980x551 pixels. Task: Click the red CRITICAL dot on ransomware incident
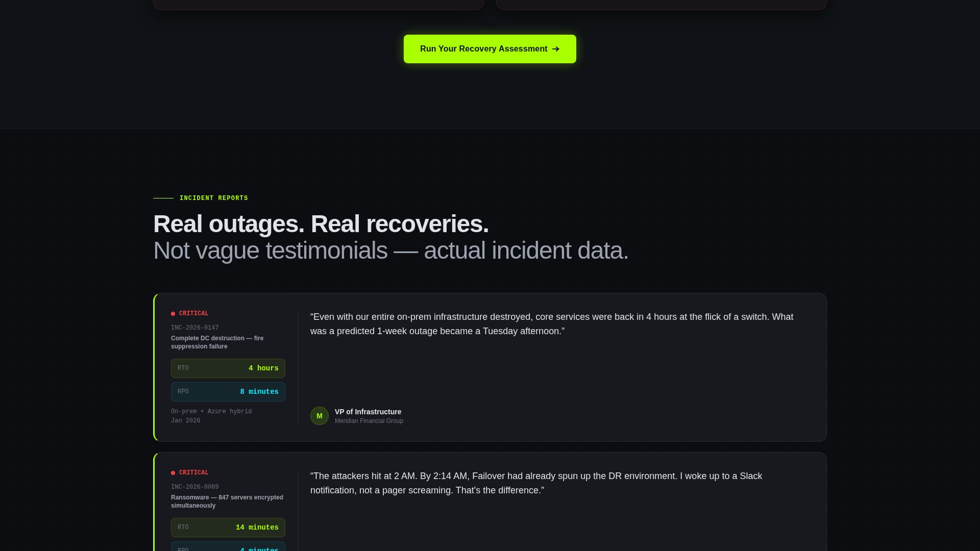point(173,472)
